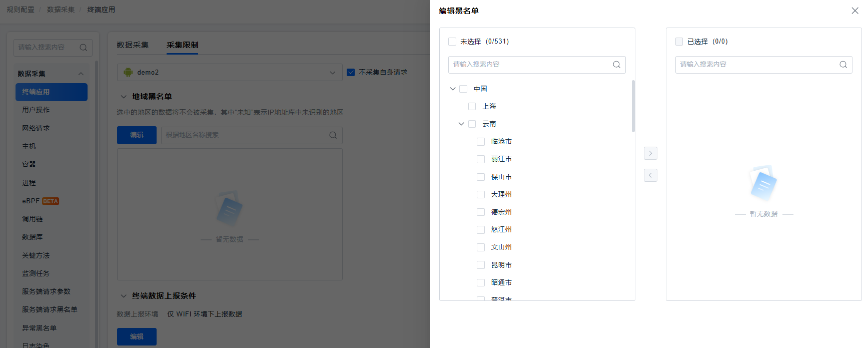Image resolution: width=868 pixels, height=348 pixels.
Task: Click the move-right transfer arrow button
Action: point(650,153)
